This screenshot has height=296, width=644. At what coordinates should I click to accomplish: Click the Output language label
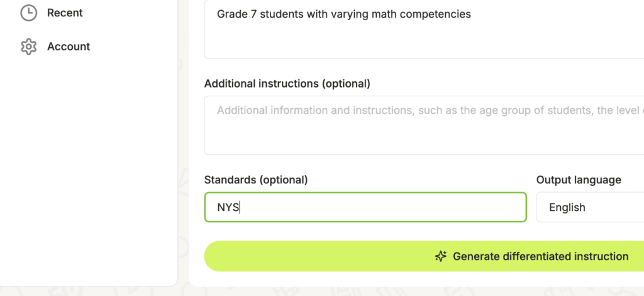point(579,180)
